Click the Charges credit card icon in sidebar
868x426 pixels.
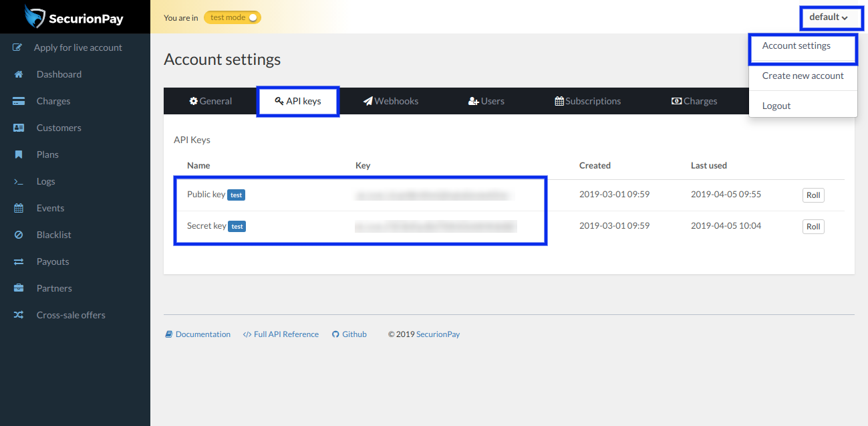point(19,101)
